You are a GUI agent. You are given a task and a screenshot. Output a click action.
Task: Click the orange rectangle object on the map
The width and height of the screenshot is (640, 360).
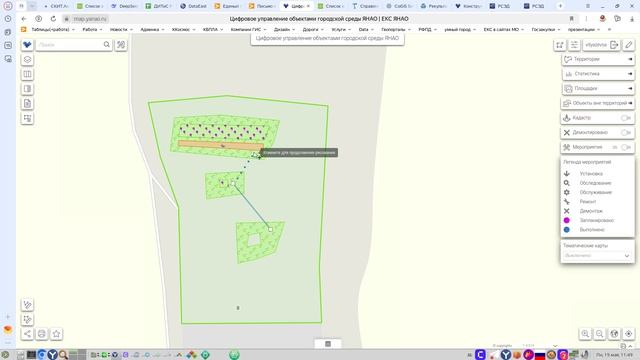[221, 145]
